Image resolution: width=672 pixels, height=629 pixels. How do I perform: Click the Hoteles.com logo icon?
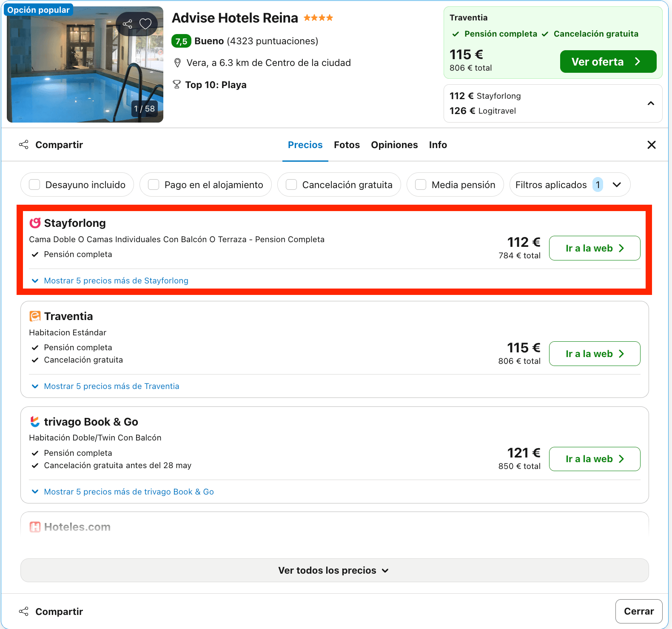pos(35,527)
